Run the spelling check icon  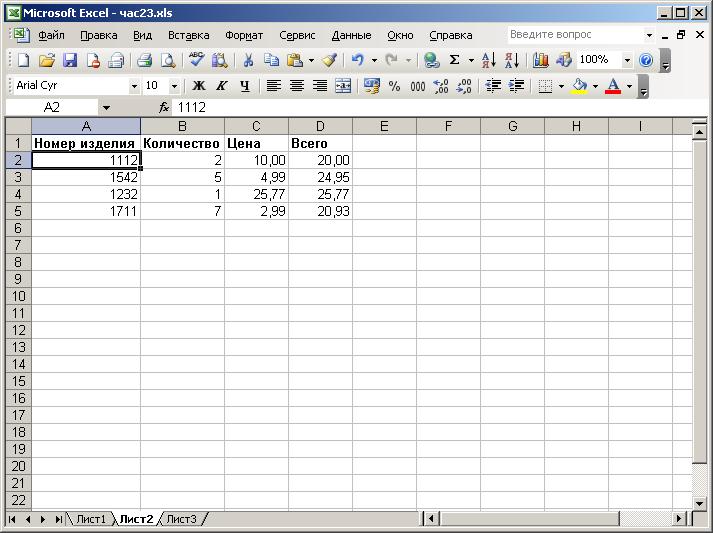[x=196, y=60]
